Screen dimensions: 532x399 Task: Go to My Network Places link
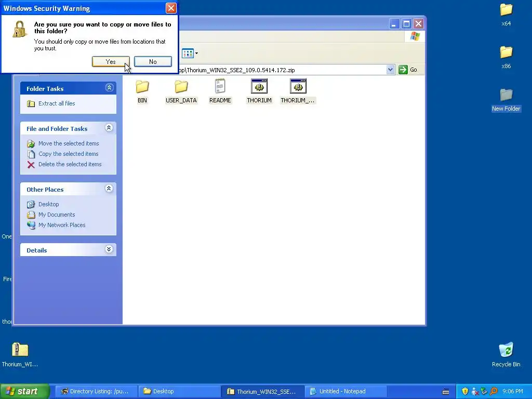(x=62, y=225)
